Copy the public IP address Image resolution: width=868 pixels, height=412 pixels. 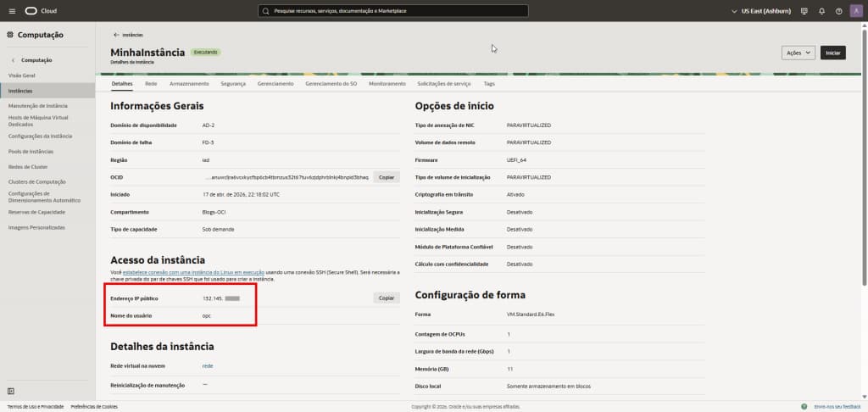[x=387, y=298]
